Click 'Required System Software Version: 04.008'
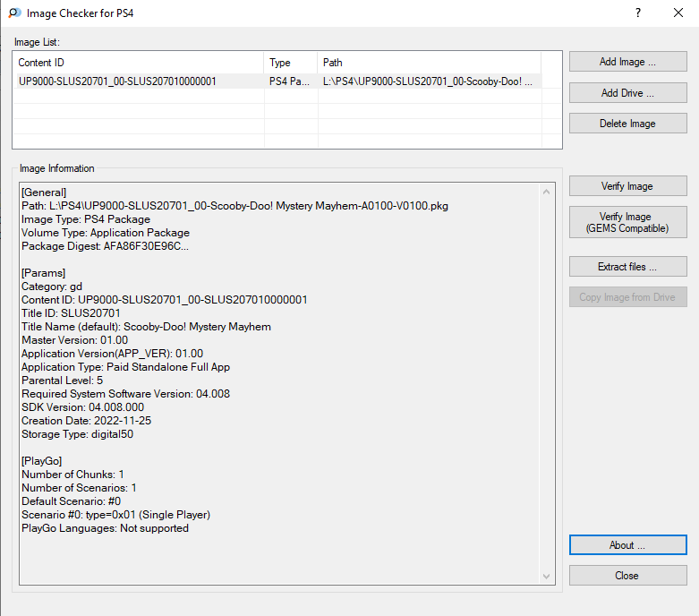Image resolution: width=699 pixels, height=616 pixels. tap(125, 393)
